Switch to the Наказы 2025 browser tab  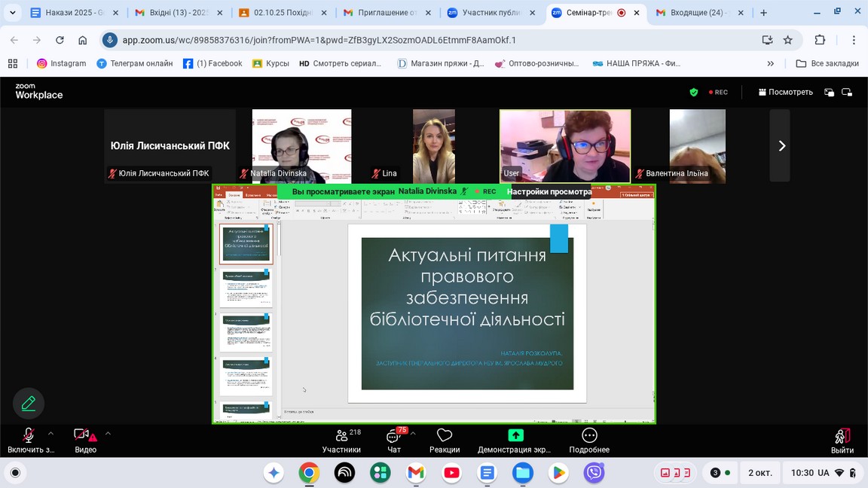click(x=72, y=13)
